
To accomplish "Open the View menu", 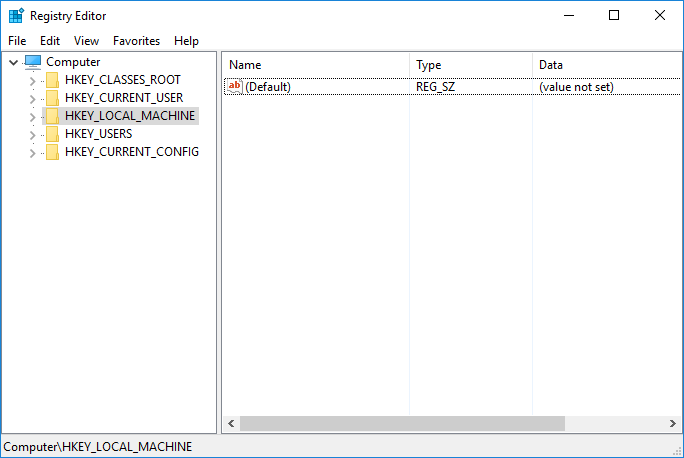I will click(86, 41).
